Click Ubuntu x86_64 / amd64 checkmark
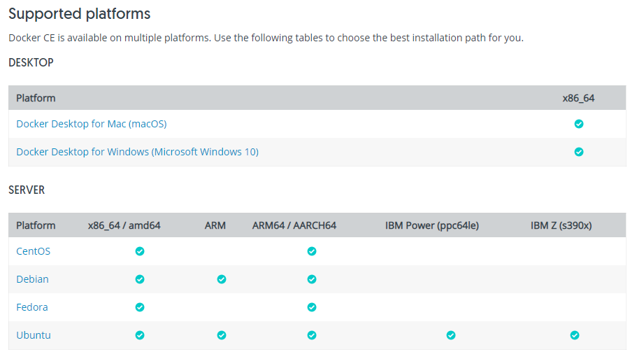The height and width of the screenshot is (359, 644). coord(140,335)
